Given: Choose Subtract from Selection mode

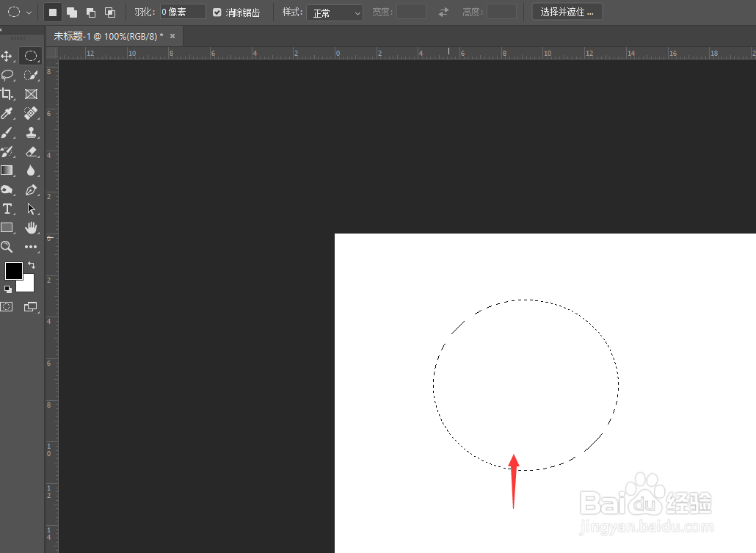Looking at the screenshot, I should 90,12.
